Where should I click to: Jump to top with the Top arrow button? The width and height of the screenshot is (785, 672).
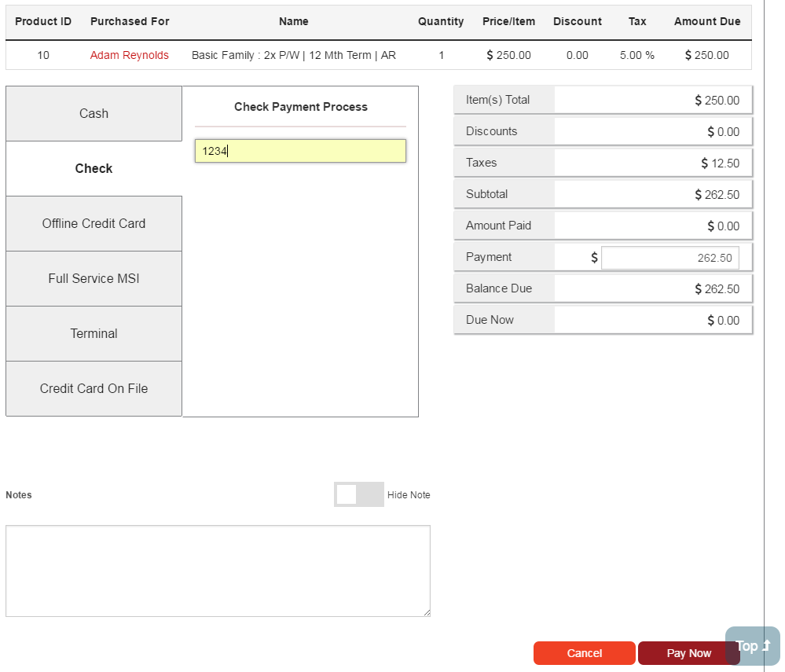[x=753, y=646]
